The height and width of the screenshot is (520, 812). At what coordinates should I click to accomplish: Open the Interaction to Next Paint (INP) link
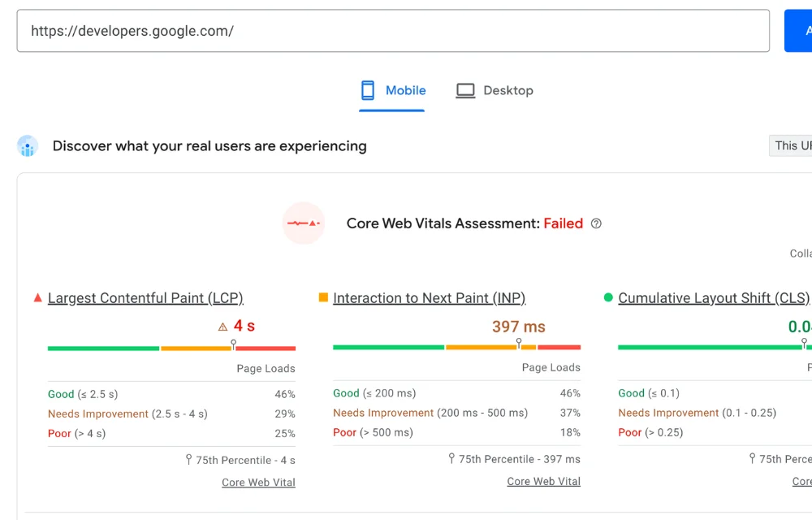tap(429, 297)
